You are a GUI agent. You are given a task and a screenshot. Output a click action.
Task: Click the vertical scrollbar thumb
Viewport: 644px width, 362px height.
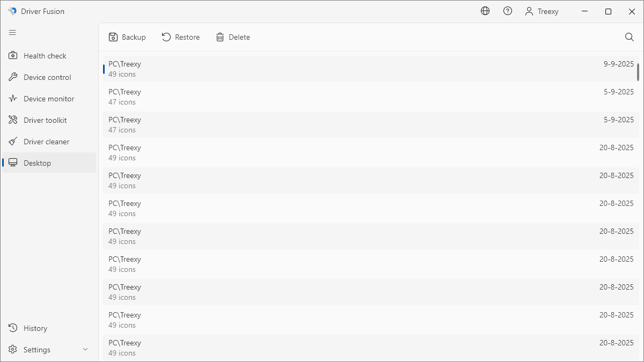tap(638, 72)
